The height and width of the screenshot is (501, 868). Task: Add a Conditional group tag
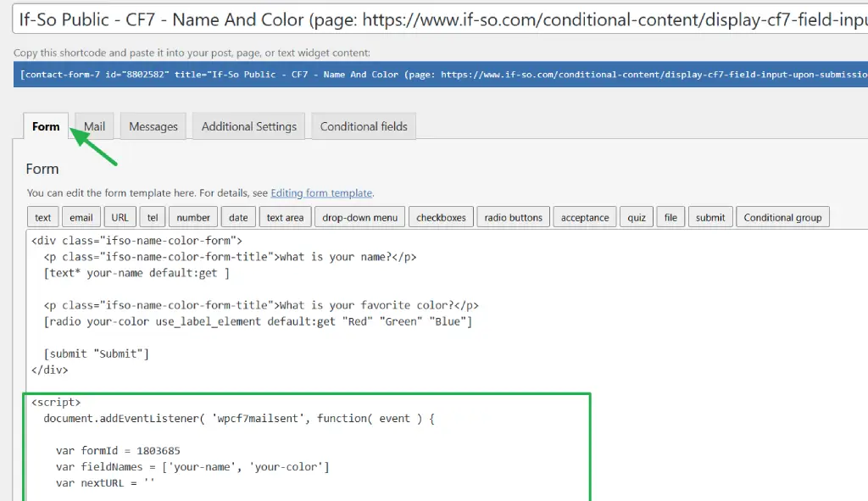[x=782, y=217]
